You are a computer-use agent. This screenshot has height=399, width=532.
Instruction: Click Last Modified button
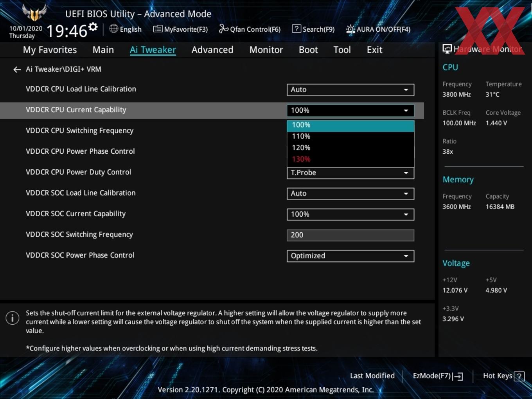click(x=372, y=376)
